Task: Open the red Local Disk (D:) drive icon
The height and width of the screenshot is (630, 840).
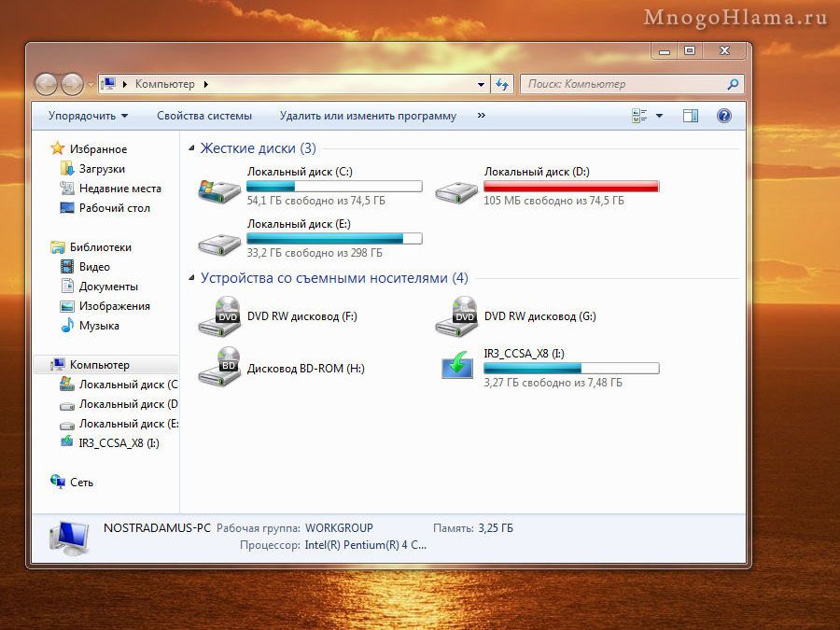Action: pyautogui.click(x=456, y=191)
